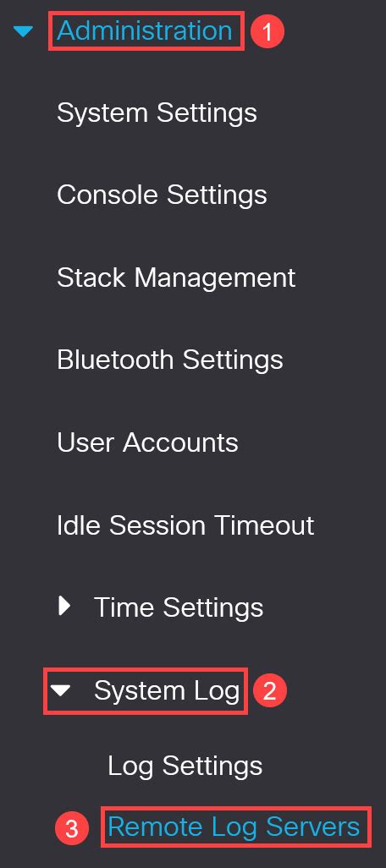Screen dimensions: 386x868
Task: Select Idle Session Timeout
Action: point(185,525)
